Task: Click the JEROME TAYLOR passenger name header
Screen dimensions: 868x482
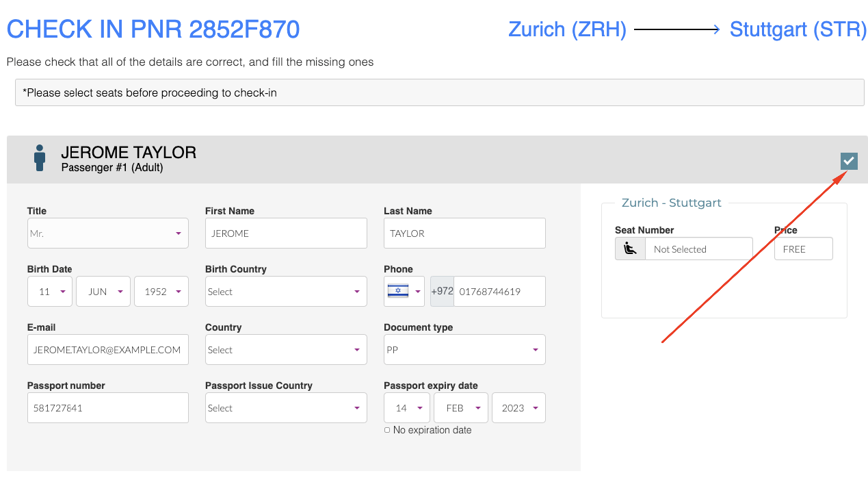Action: click(129, 153)
